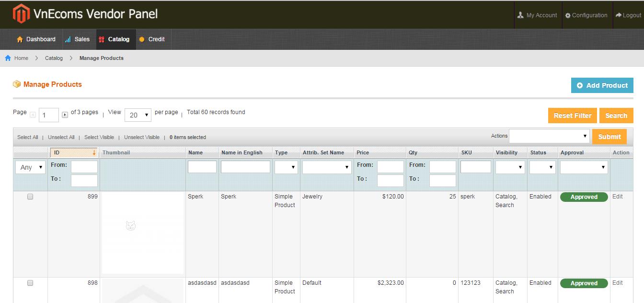Sort by Name column header
644x303 pixels.
tap(195, 152)
